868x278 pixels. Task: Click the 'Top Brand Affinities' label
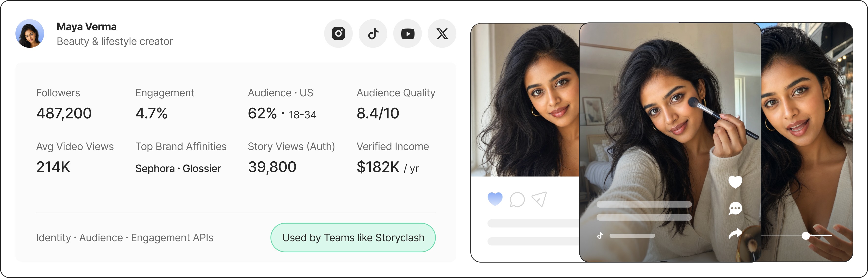[x=181, y=146]
